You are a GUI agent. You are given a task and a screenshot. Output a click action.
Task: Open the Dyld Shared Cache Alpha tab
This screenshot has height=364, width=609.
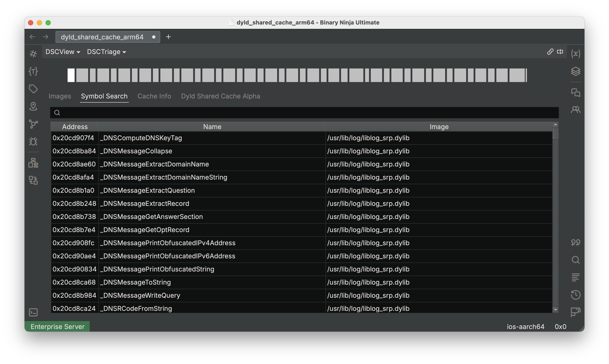coord(220,96)
